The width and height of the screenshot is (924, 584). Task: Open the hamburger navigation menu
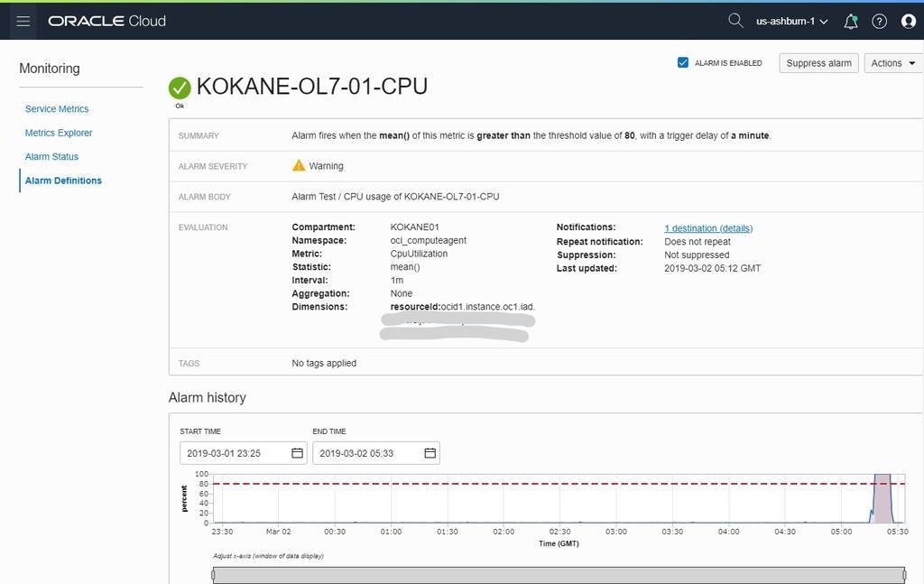(x=23, y=22)
